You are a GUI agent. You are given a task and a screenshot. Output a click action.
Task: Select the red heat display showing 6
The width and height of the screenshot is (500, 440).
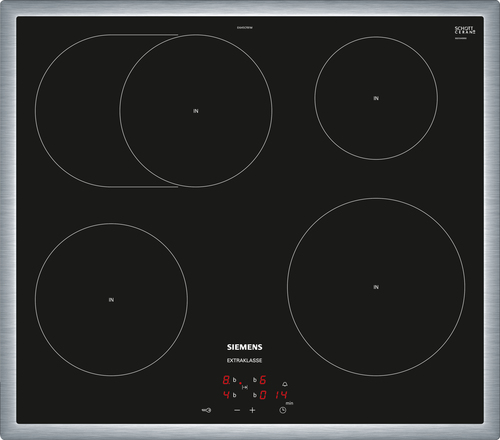coord(263,380)
